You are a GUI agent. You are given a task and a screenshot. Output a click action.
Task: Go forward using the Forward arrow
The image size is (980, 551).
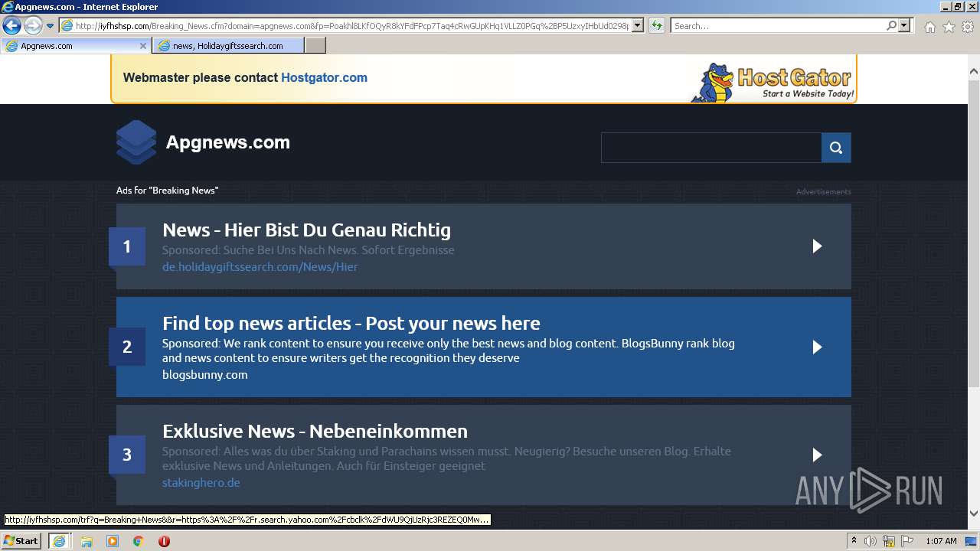point(33,26)
